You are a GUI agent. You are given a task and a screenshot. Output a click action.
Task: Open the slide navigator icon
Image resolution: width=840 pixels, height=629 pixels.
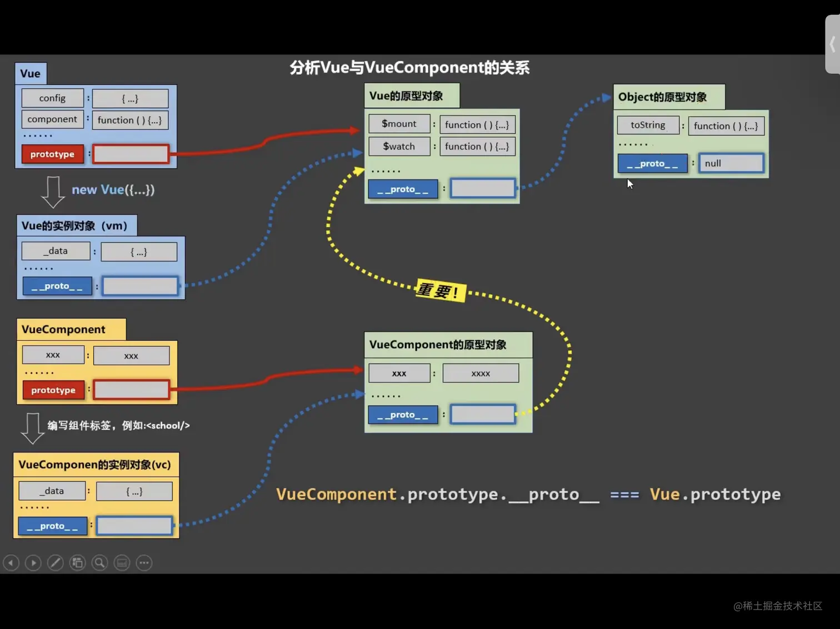[x=77, y=562]
